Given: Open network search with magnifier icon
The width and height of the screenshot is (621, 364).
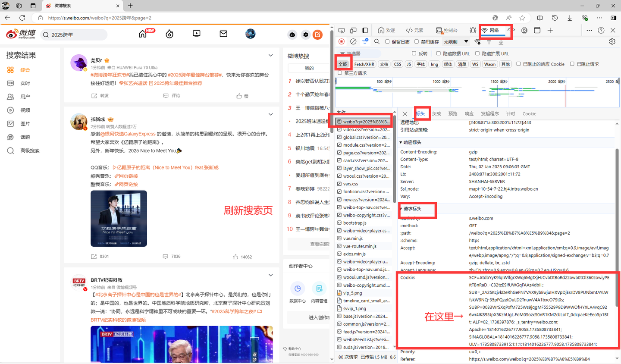Looking at the screenshot, I should tap(376, 41).
